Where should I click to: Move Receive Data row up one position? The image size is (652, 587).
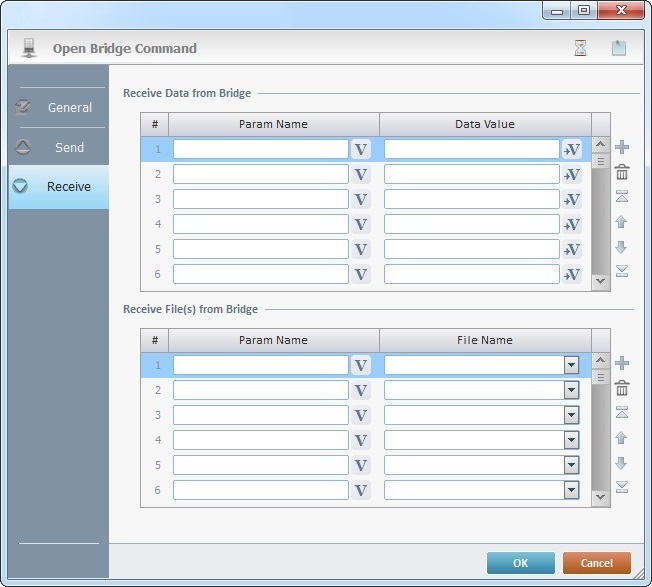(622, 222)
